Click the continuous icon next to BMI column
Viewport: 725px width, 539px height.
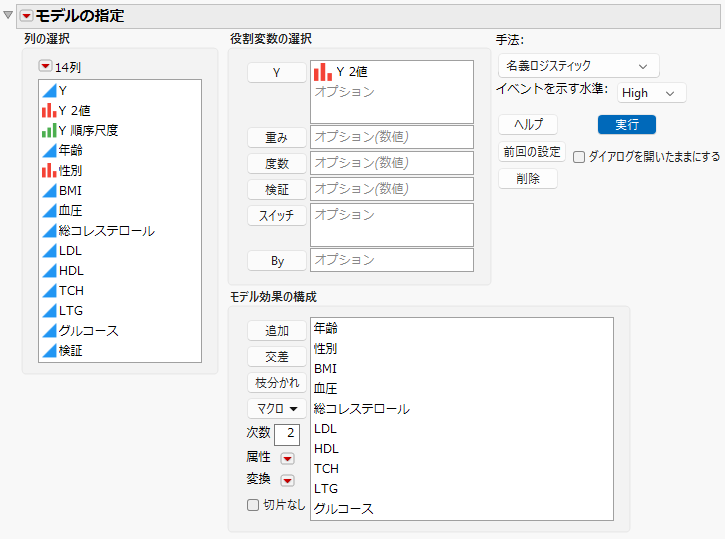click(49, 190)
